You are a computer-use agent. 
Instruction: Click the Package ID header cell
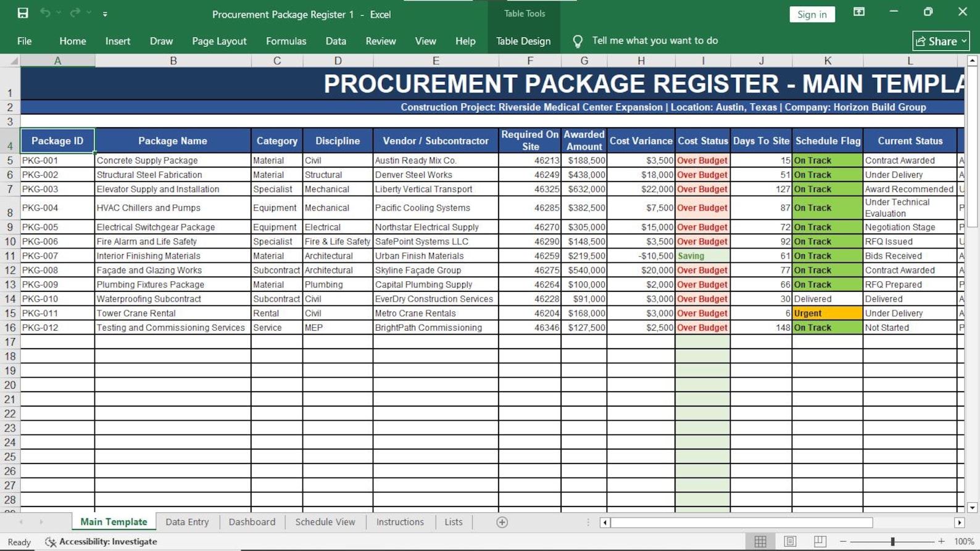click(x=57, y=141)
